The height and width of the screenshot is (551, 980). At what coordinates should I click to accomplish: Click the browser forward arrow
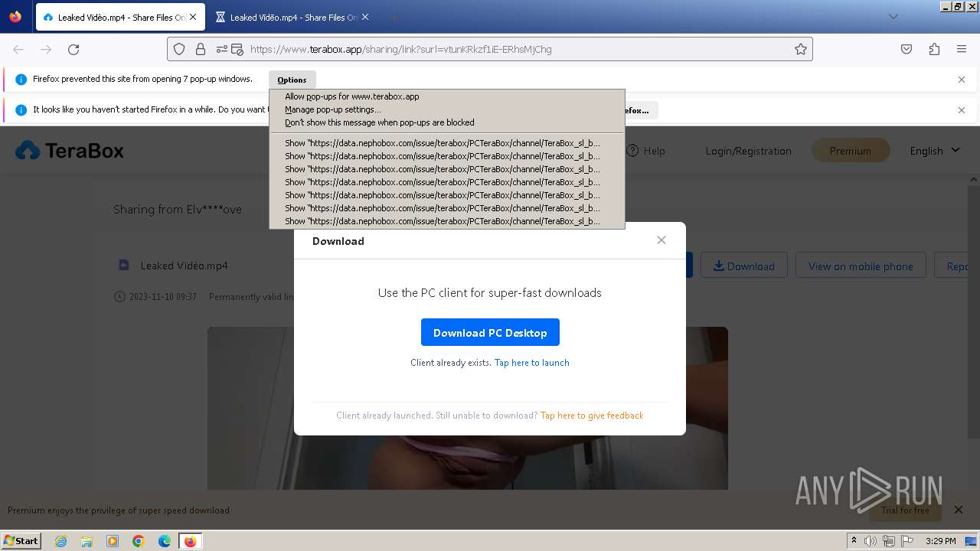click(46, 49)
